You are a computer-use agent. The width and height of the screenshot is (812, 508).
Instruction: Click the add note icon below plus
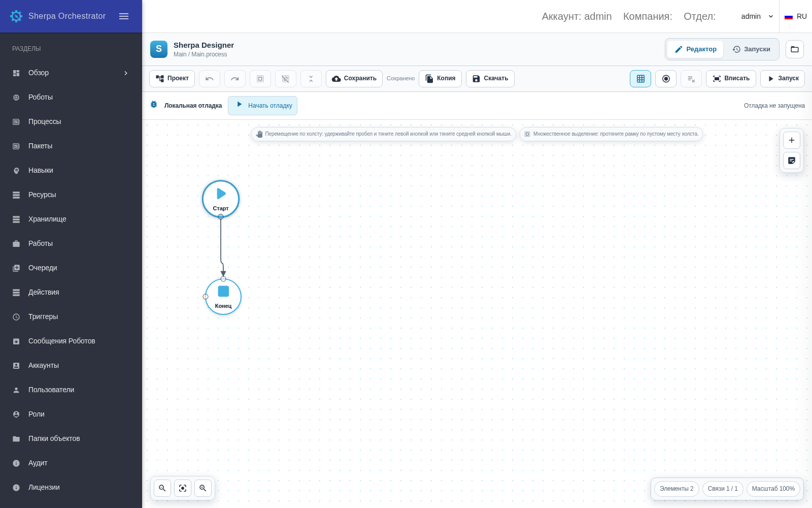click(x=792, y=161)
